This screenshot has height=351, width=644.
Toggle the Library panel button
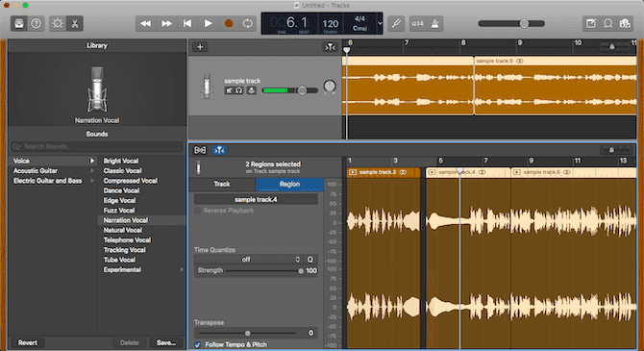[19, 23]
